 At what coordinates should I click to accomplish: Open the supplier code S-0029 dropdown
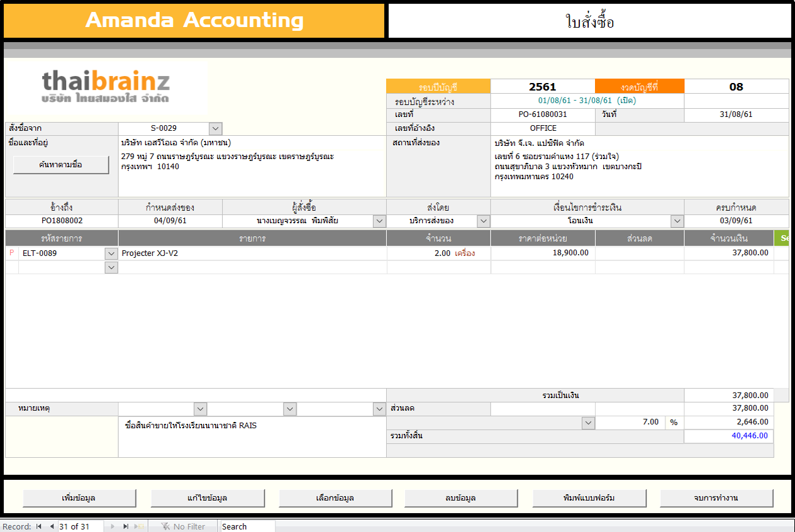point(215,128)
